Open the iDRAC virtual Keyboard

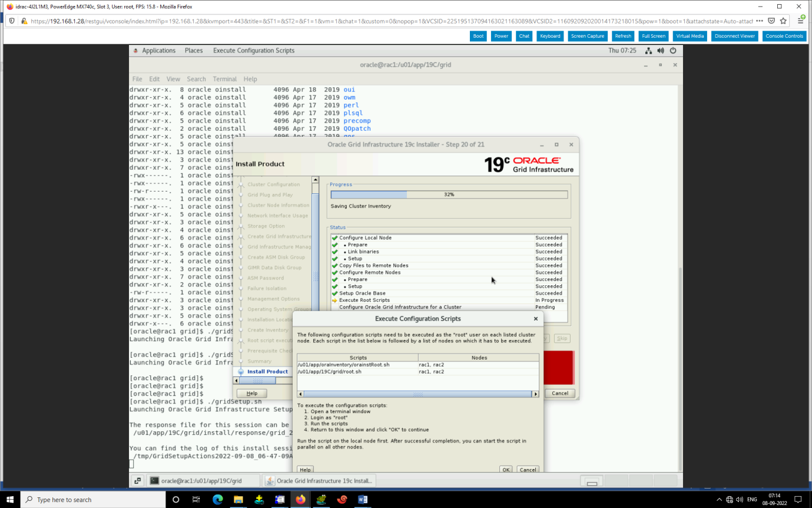550,36
